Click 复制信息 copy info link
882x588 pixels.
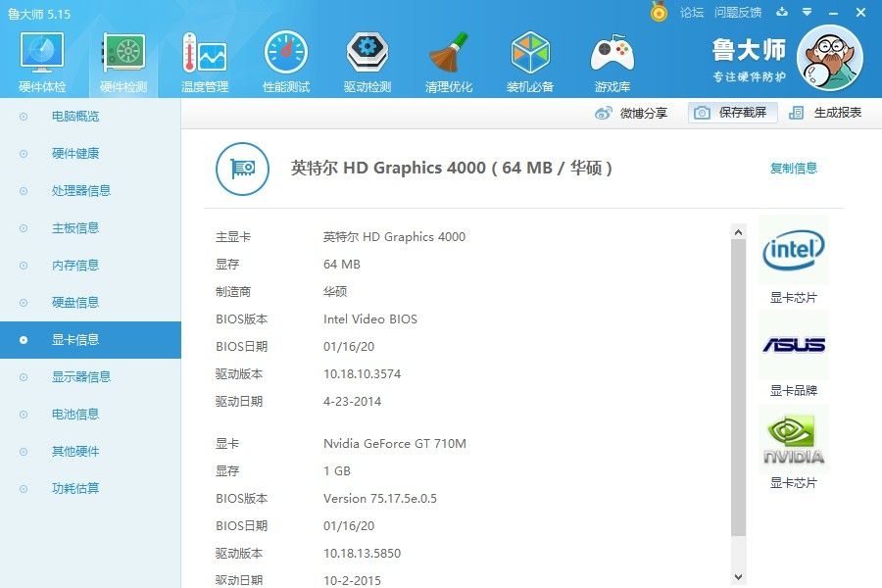(793, 169)
